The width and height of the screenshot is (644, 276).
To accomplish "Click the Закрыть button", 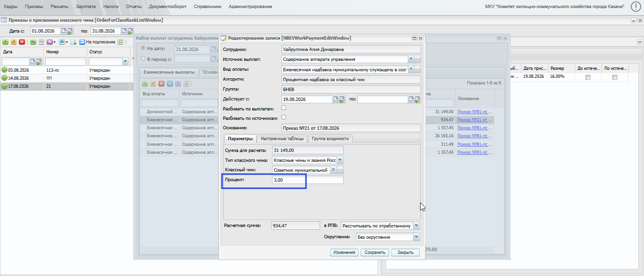I will pos(405,252).
